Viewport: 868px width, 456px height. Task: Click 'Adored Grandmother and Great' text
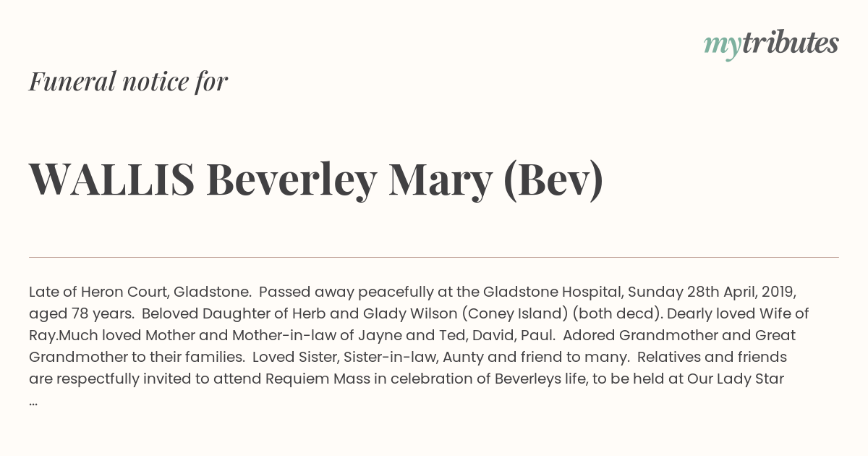point(679,336)
